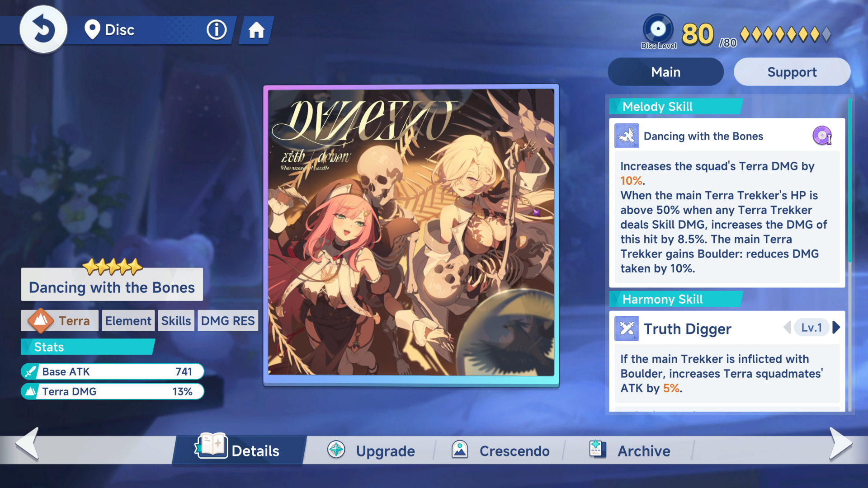Click the Truth Digger skill icon

coord(627,328)
